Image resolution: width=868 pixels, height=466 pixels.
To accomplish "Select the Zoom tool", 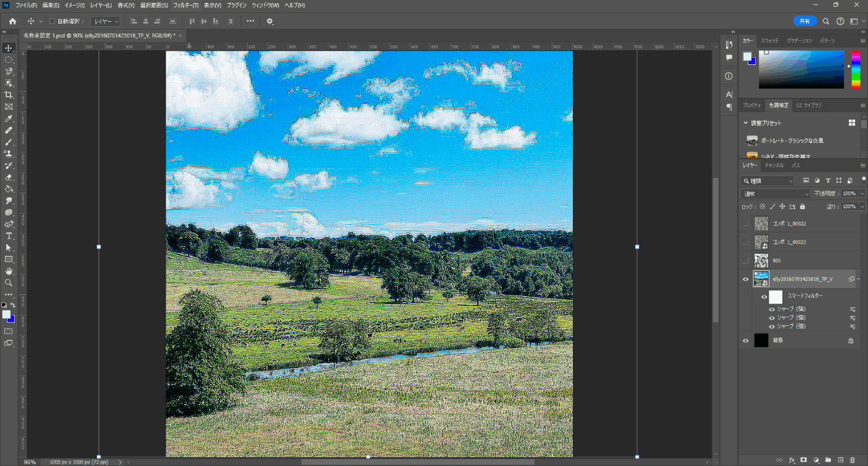I will point(9,283).
